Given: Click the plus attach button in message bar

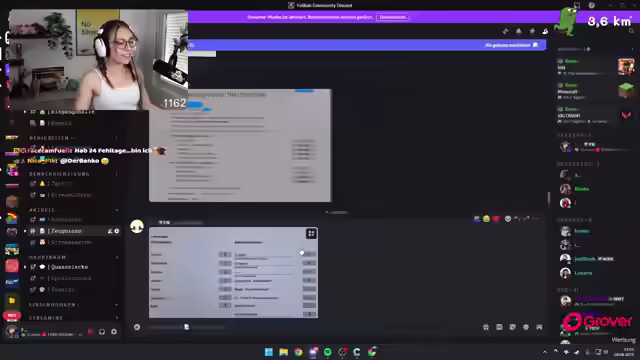Looking at the screenshot, I should [137, 327].
